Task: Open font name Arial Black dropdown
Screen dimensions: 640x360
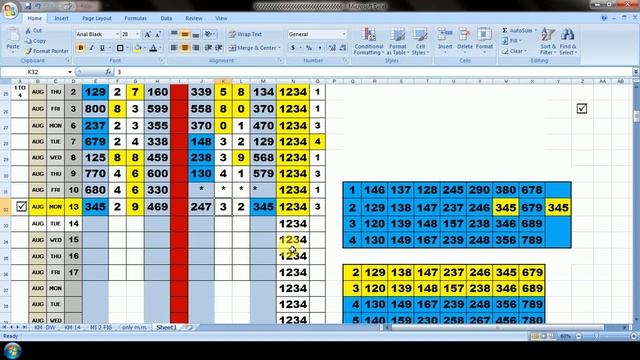Action: click(x=117, y=34)
